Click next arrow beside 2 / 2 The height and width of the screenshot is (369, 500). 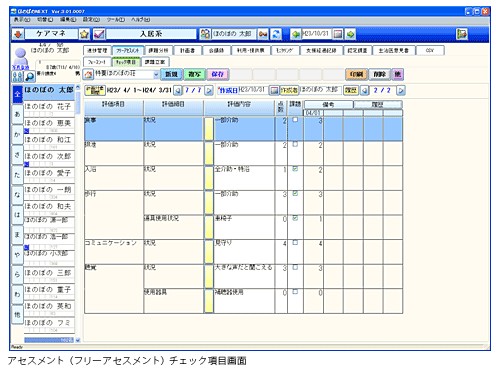coord(401,90)
